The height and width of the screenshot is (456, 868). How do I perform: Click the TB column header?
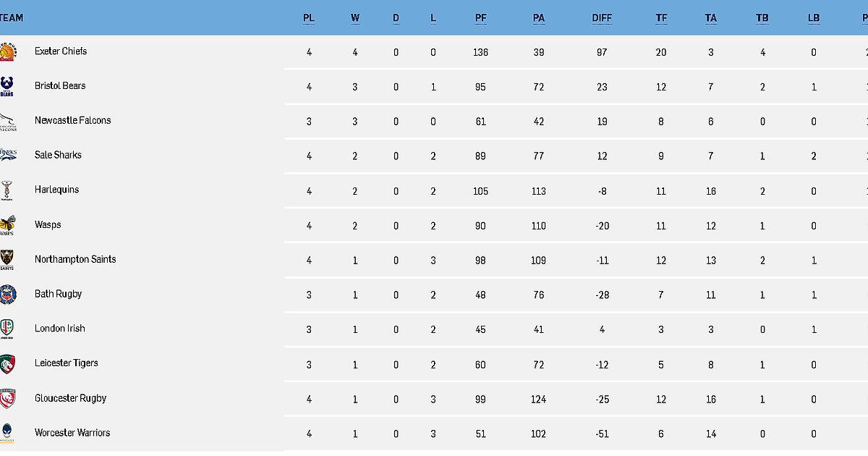pyautogui.click(x=762, y=18)
